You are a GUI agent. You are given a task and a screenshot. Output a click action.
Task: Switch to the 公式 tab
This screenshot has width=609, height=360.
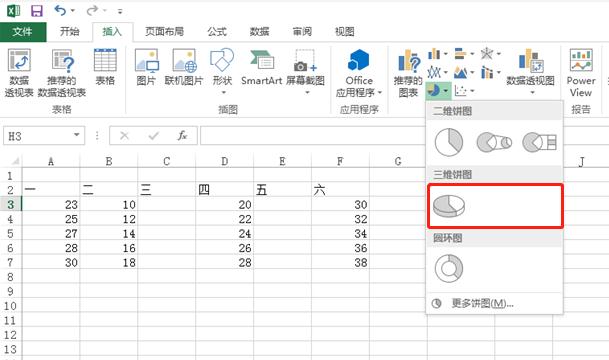coord(217,31)
